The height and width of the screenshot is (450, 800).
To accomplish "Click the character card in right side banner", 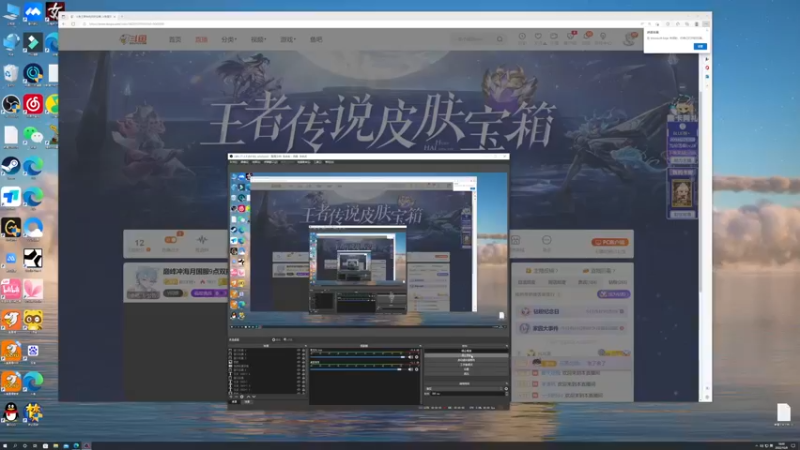I will pyautogui.click(x=682, y=193).
